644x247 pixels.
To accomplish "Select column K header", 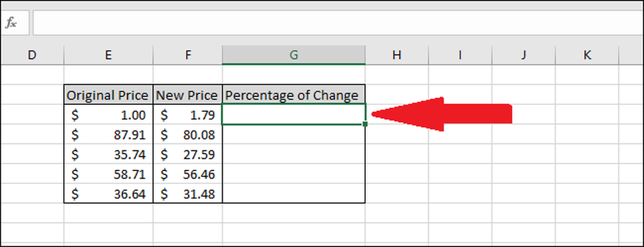I will (x=587, y=55).
